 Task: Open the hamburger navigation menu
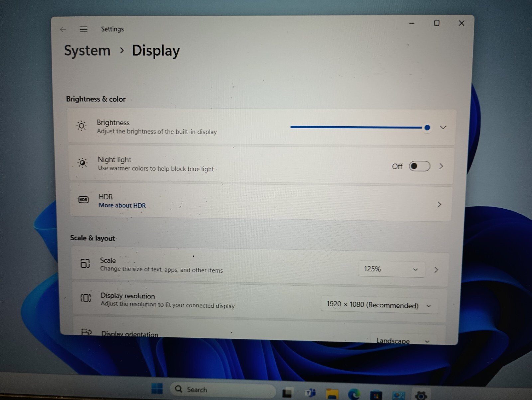click(x=83, y=29)
